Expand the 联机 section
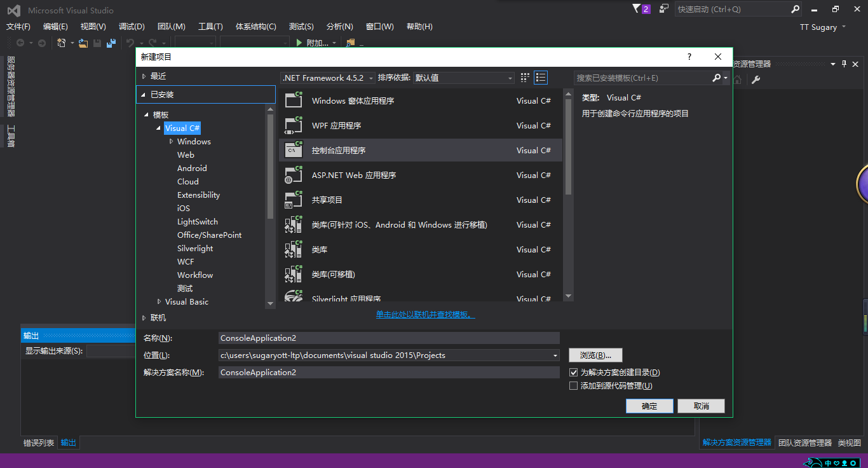Image resolution: width=868 pixels, height=468 pixels. [144, 317]
